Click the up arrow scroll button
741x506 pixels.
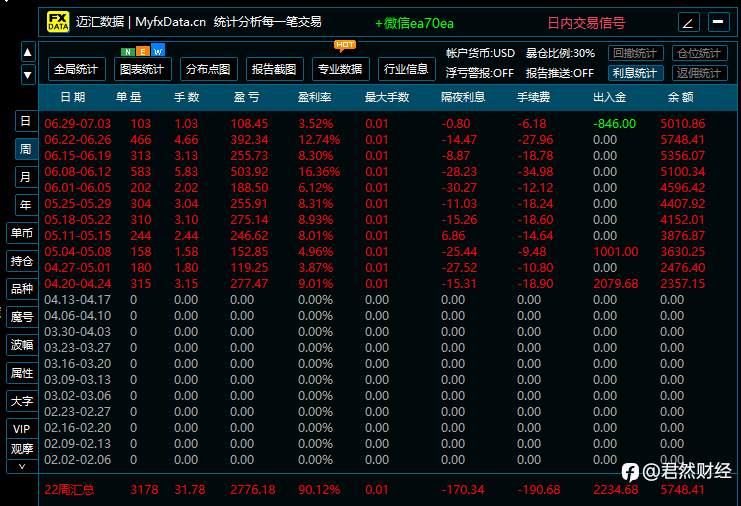coord(28,52)
